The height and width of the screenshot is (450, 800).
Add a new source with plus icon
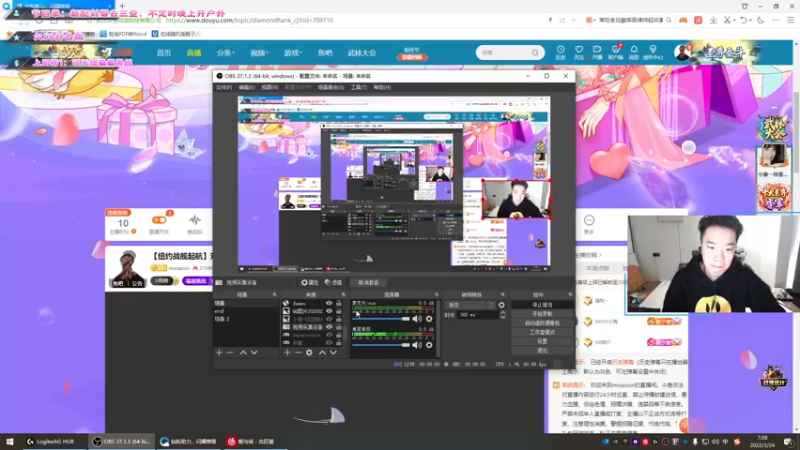287,353
